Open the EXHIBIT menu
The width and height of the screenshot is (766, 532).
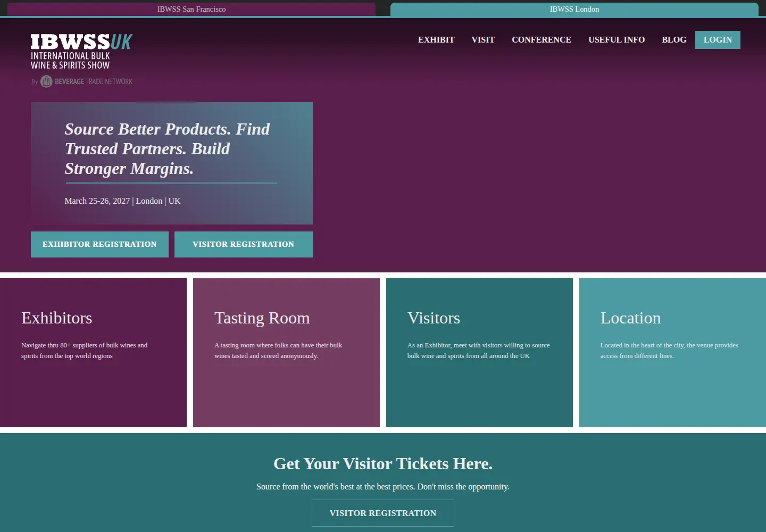click(x=436, y=40)
